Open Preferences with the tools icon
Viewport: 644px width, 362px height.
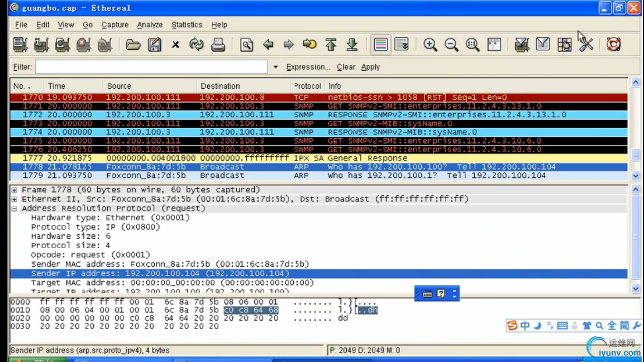pos(585,44)
